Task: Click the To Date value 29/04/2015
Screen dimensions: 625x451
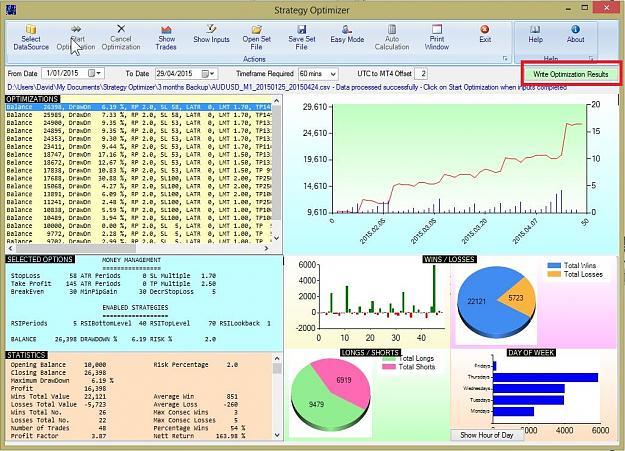Action: click(174, 73)
